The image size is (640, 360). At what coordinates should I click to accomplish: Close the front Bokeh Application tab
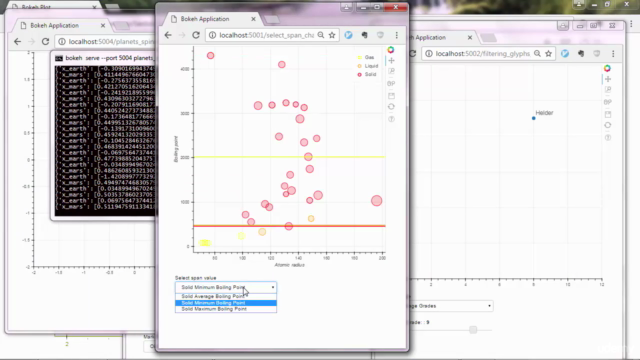pos(253,19)
